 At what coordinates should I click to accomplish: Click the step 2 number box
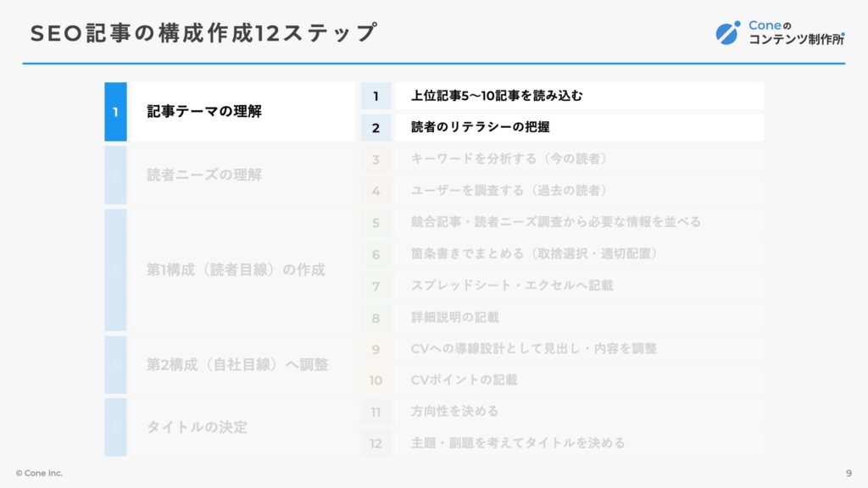tap(376, 128)
